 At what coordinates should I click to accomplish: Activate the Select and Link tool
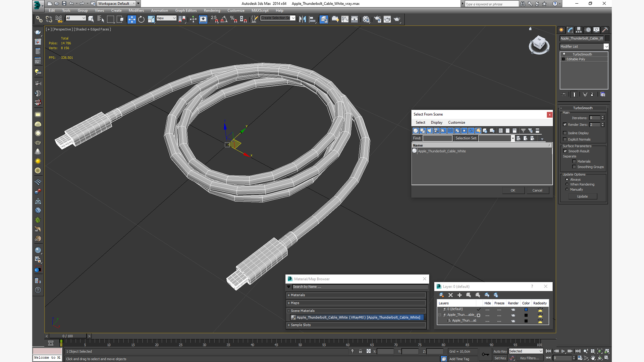(39, 19)
